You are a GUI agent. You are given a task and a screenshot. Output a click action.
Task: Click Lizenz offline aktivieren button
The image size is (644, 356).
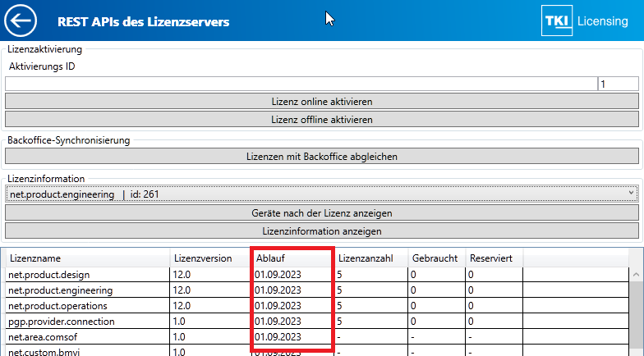[x=322, y=120]
